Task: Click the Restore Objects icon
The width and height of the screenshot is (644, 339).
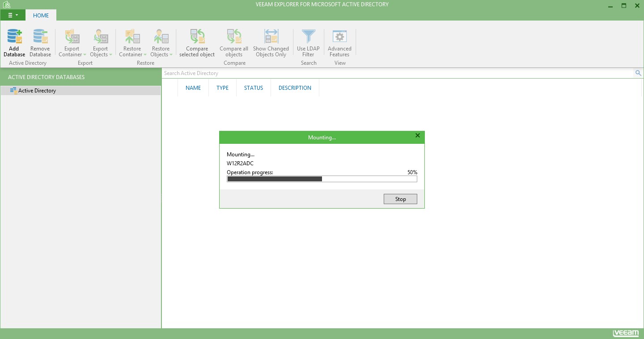Action: click(161, 37)
